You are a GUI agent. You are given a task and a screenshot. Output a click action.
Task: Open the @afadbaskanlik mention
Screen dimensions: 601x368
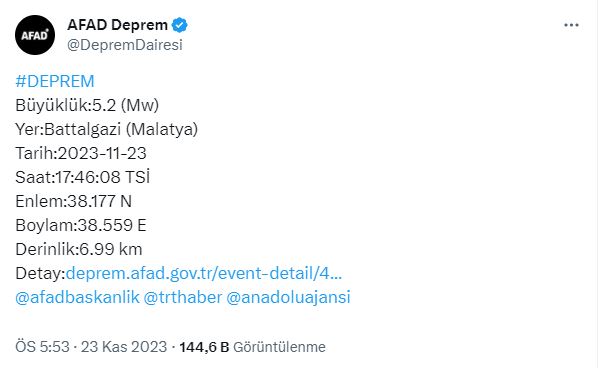pyautogui.click(x=77, y=297)
